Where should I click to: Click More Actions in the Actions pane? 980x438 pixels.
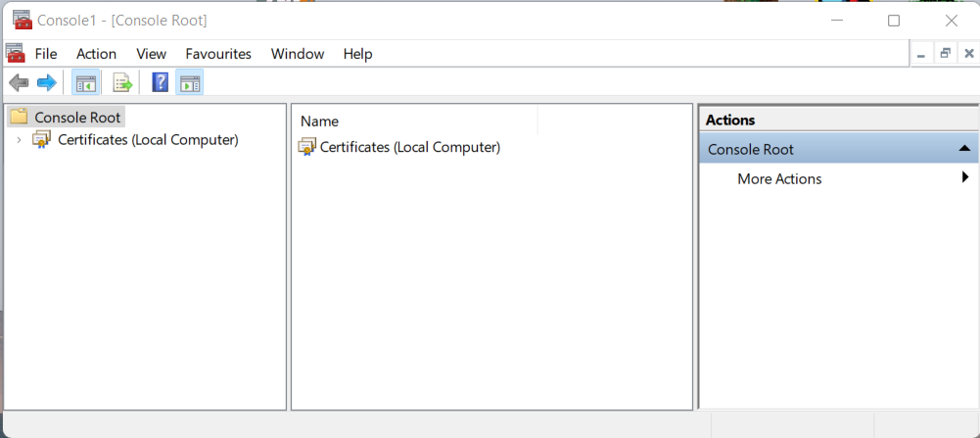coord(779,179)
